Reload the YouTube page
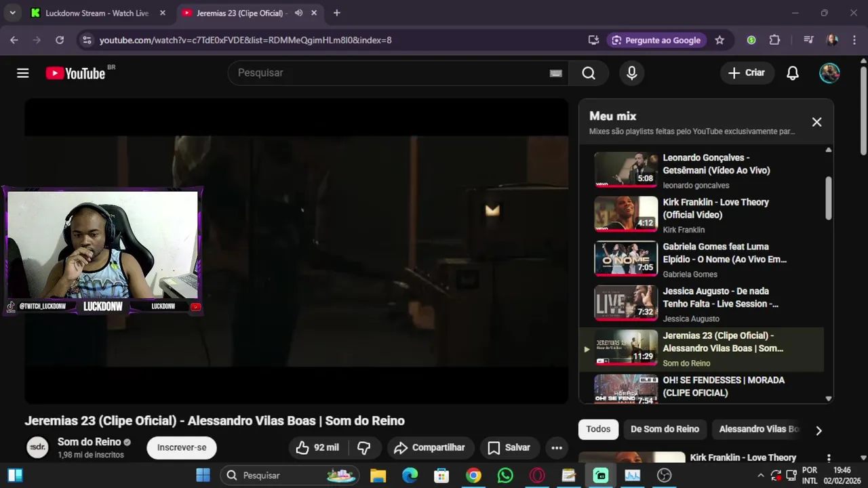The height and width of the screenshot is (488, 868). [x=60, y=40]
